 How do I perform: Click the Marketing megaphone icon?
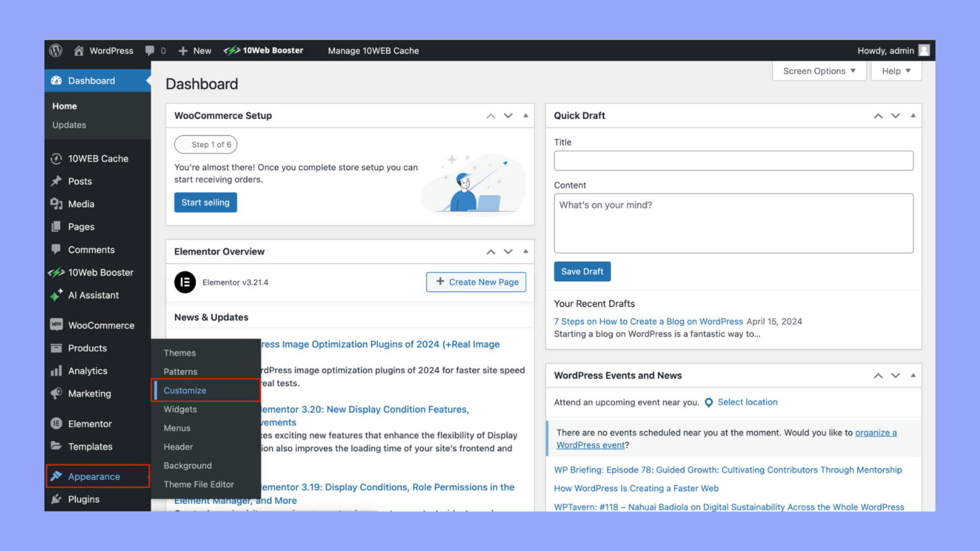coord(56,393)
